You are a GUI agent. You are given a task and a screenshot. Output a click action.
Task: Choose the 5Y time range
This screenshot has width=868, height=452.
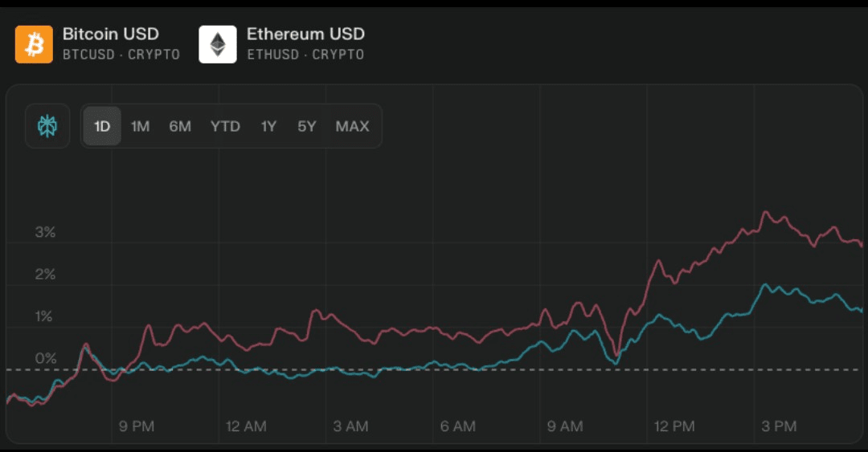[306, 126]
